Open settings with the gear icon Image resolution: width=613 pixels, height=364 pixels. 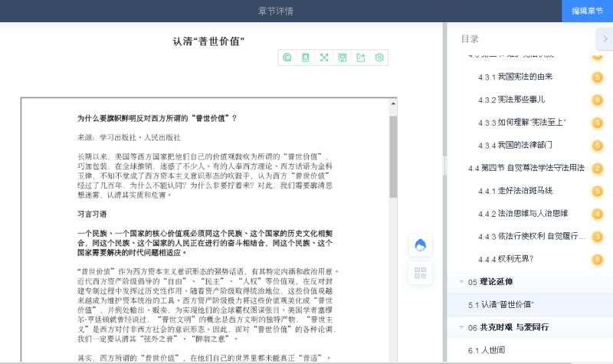pos(379,57)
